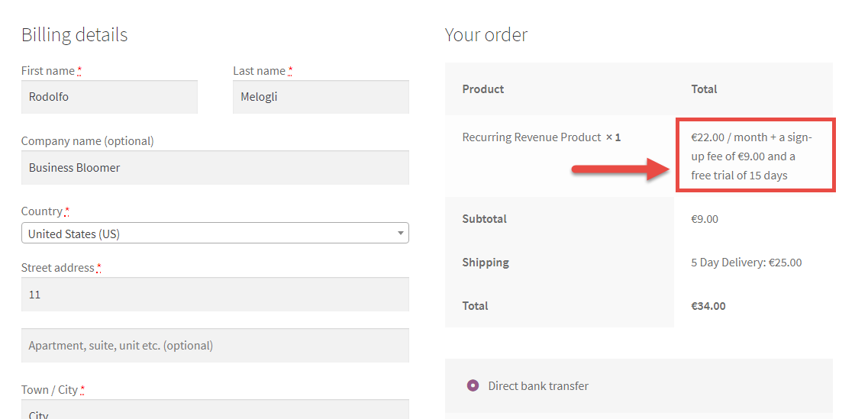Open the Country dropdown arrow

coord(401,234)
